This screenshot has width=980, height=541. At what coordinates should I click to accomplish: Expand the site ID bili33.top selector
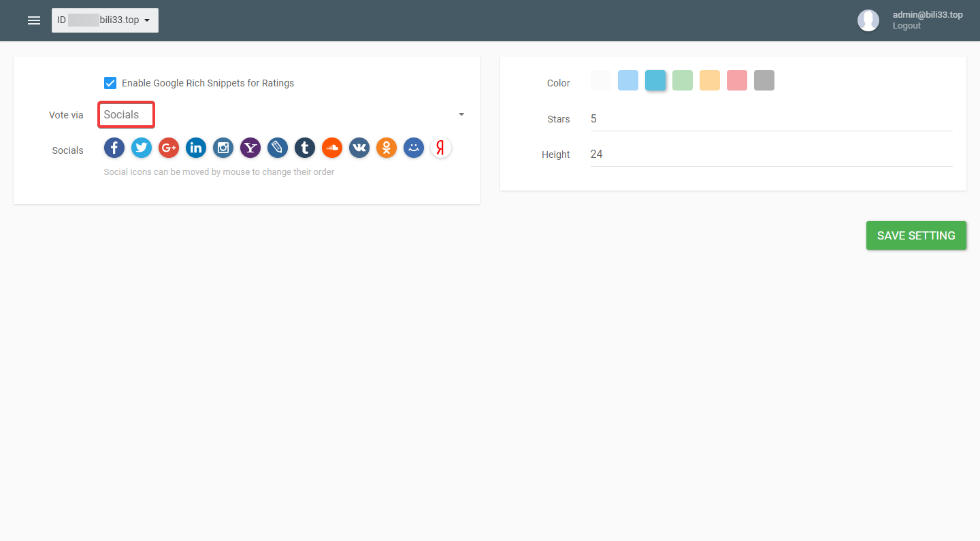(x=105, y=20)
